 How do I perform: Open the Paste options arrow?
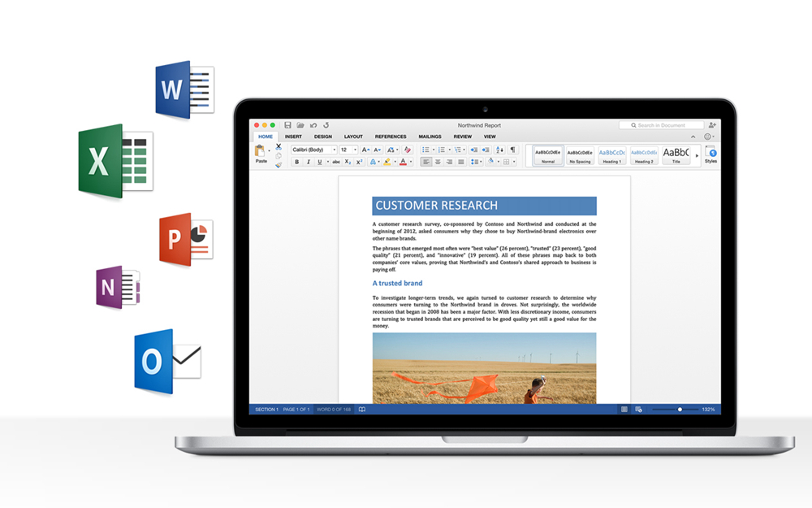tap(270, 151)
